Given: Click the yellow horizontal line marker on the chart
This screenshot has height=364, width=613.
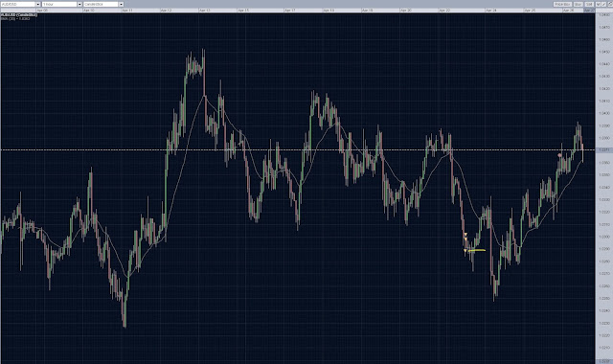Looking at the screenshot, I should (x=477, y=250).
